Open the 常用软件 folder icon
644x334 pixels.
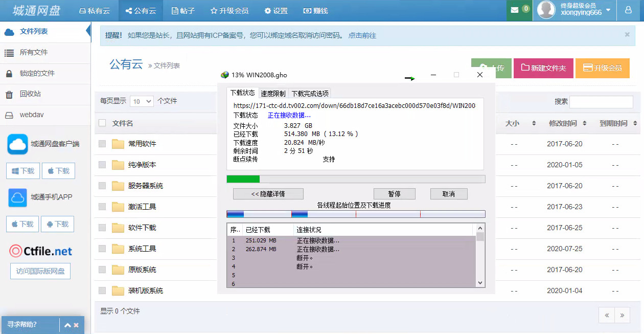coord(119,144)
